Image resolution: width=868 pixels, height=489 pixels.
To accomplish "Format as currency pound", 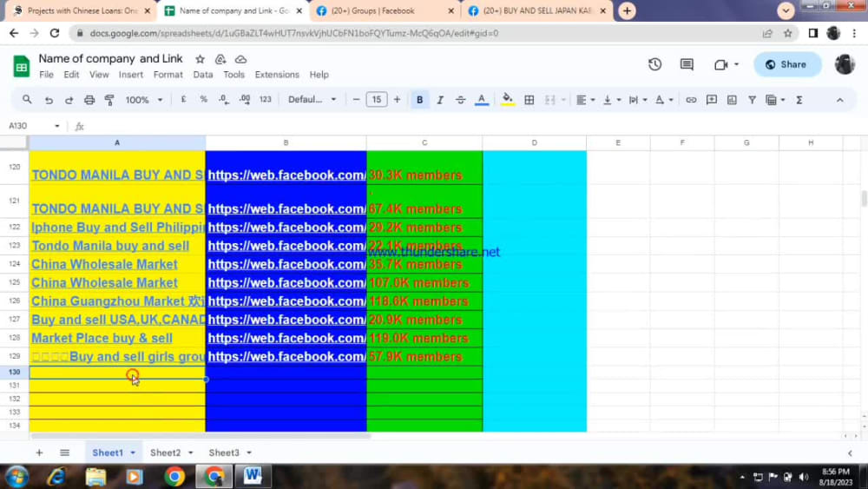I will point(183,100).
